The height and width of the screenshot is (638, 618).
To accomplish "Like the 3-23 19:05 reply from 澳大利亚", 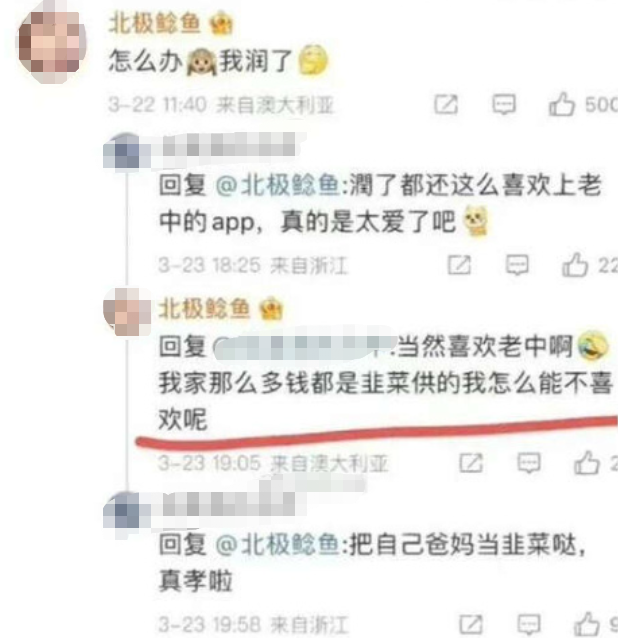I will [x=587, y=463].
